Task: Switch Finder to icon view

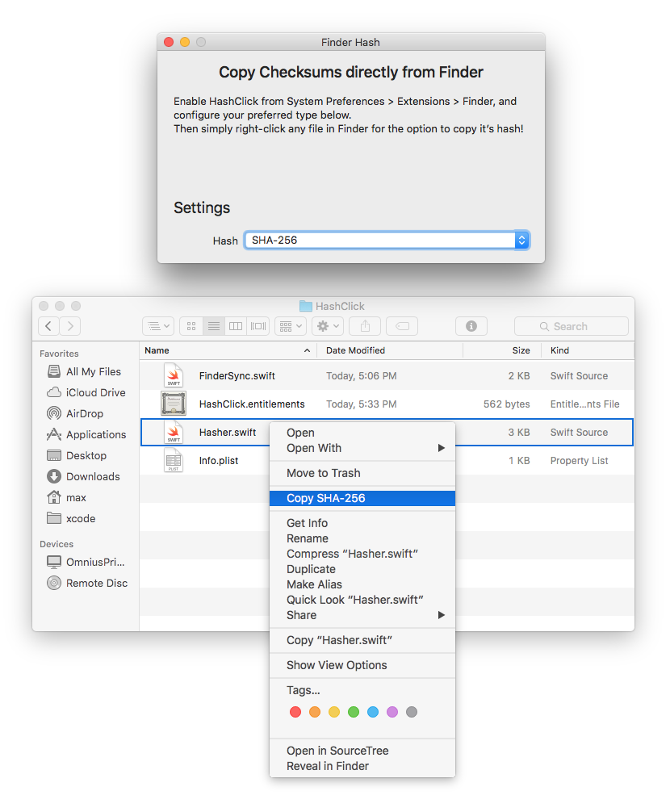Action: [x=191, y=326]
